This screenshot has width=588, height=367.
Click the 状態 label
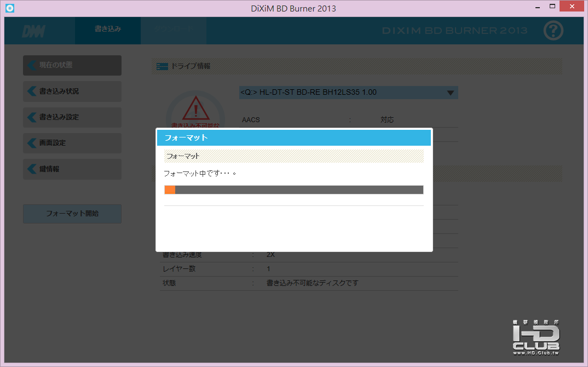coord(169,283)
